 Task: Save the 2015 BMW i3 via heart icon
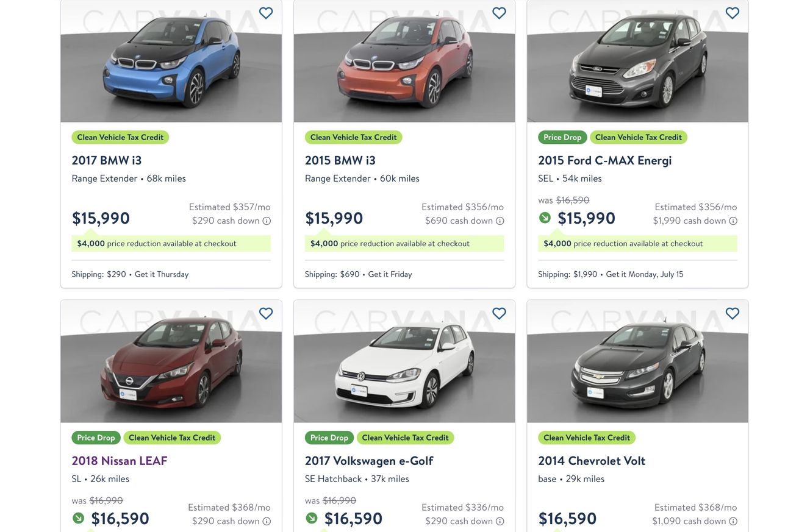(x=499, y=13)
